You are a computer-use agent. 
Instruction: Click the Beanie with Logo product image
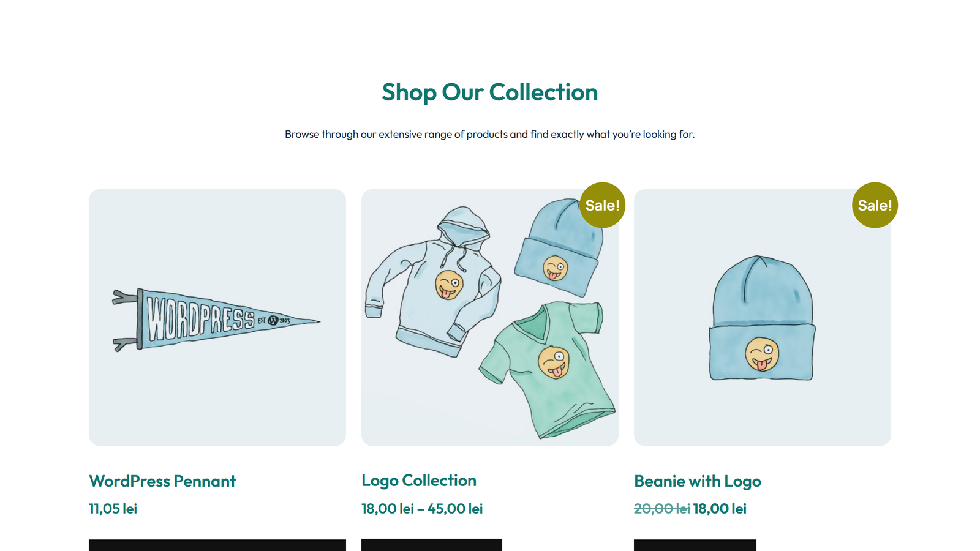(x=762, y=317)
